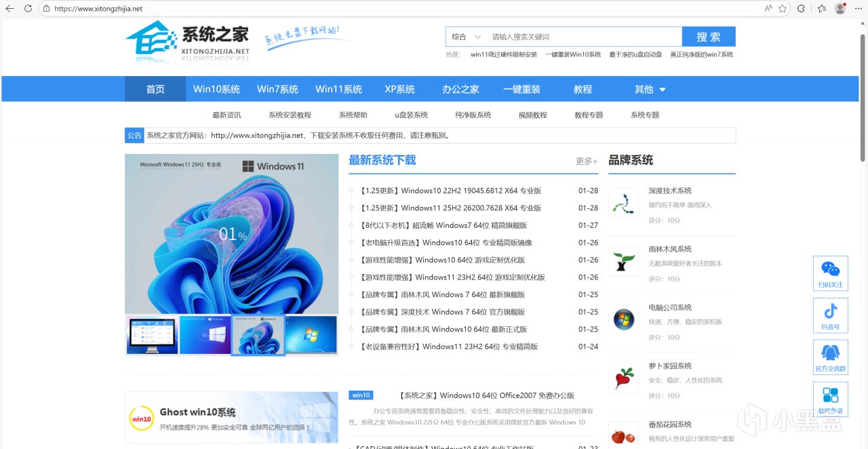Select the computer monitor carousel thumbnail
Viewport: 868px width, 449px height.
coord(152,335)
